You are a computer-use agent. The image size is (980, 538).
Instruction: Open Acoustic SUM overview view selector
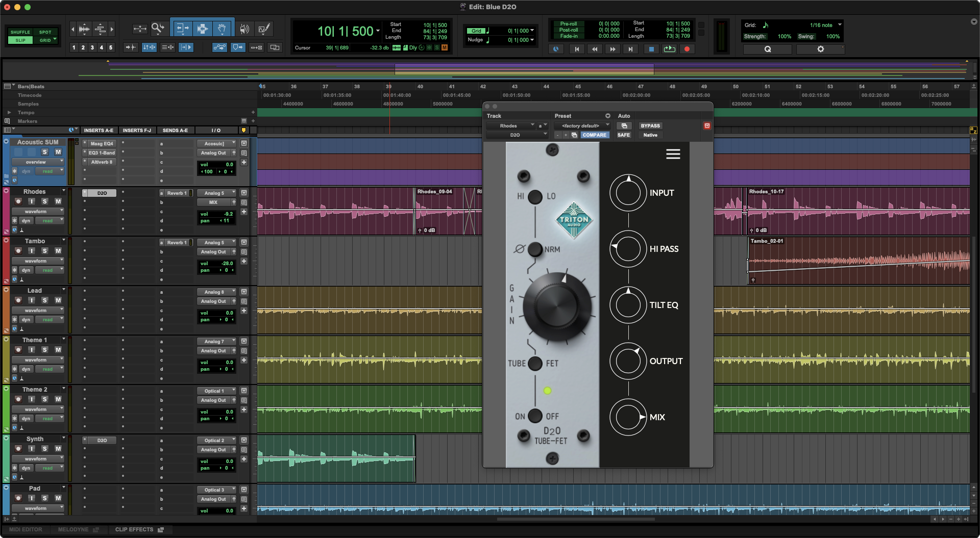(38, 162)
